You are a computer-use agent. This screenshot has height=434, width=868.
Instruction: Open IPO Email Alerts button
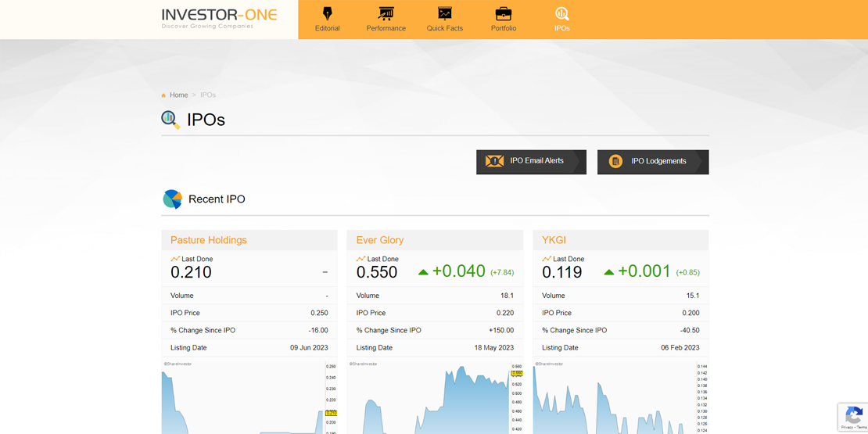[531, 162]
